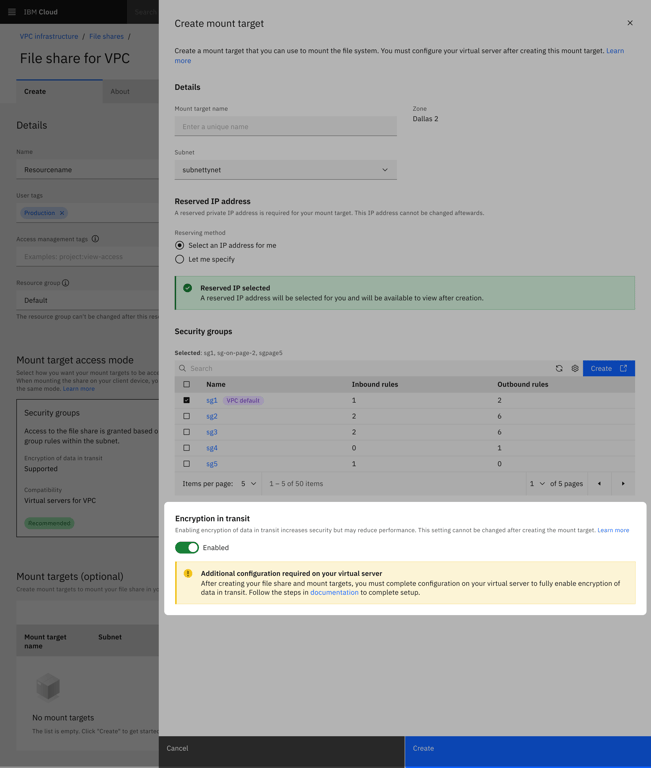Open the sg3 security group link
The image size is (651, 768).
click(212, 432)
